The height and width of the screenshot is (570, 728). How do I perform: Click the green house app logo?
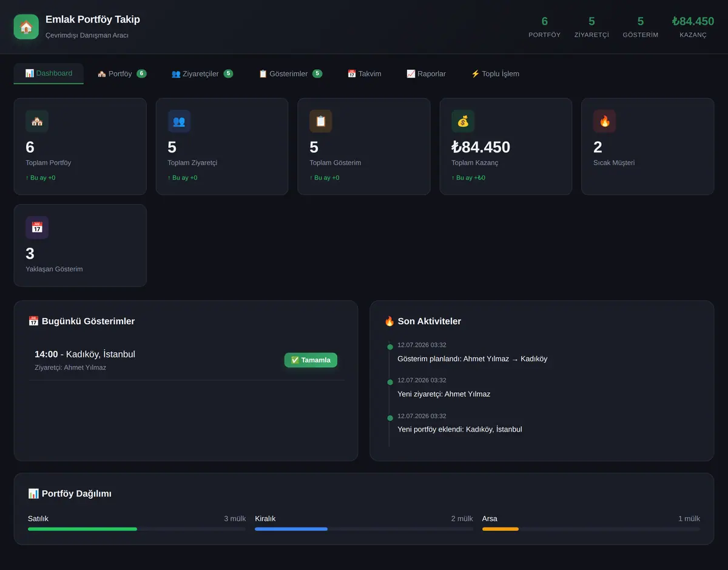click(26, 27)
